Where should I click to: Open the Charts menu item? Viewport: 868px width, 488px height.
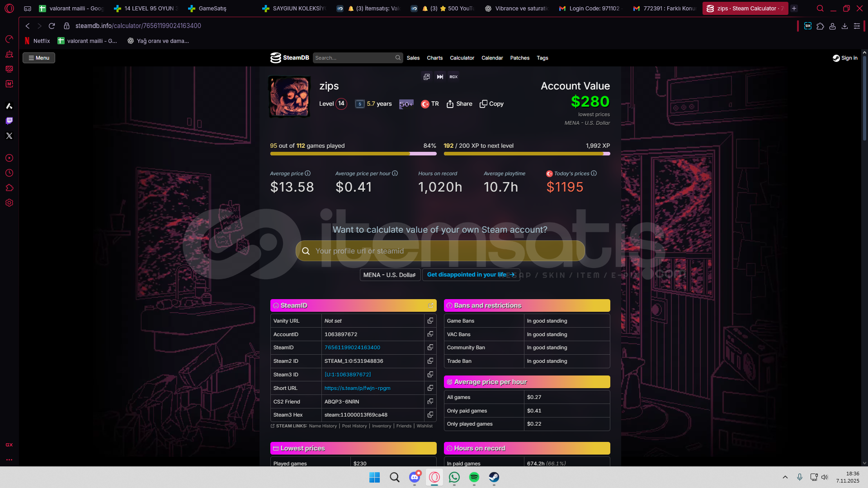point(434,58)
